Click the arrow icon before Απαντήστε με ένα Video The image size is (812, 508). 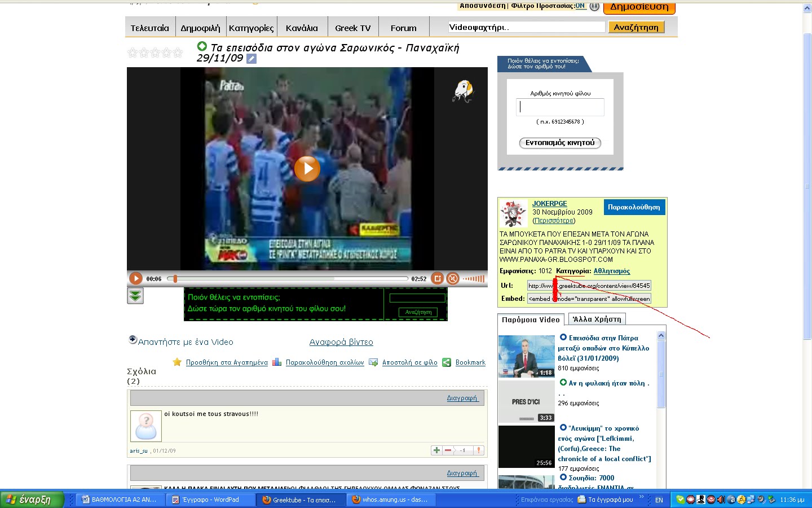tap(133, 339)
